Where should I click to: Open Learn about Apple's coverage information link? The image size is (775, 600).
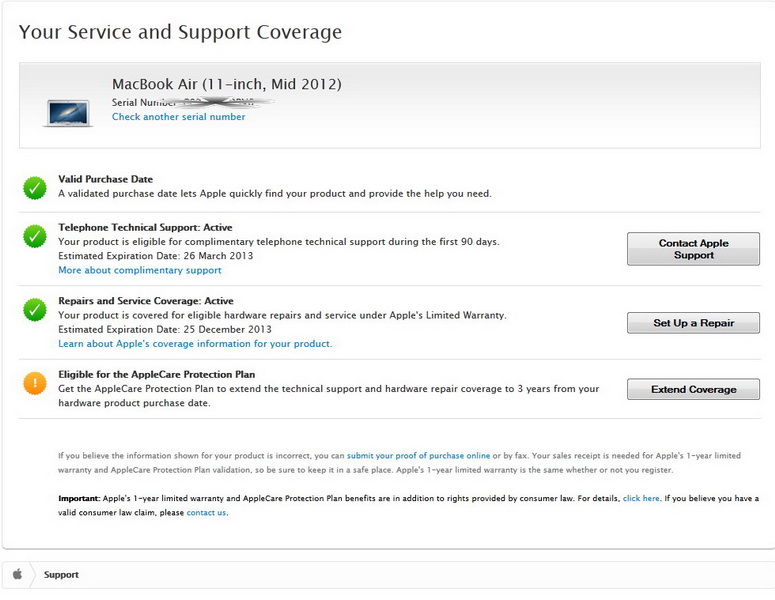point(195,344)
